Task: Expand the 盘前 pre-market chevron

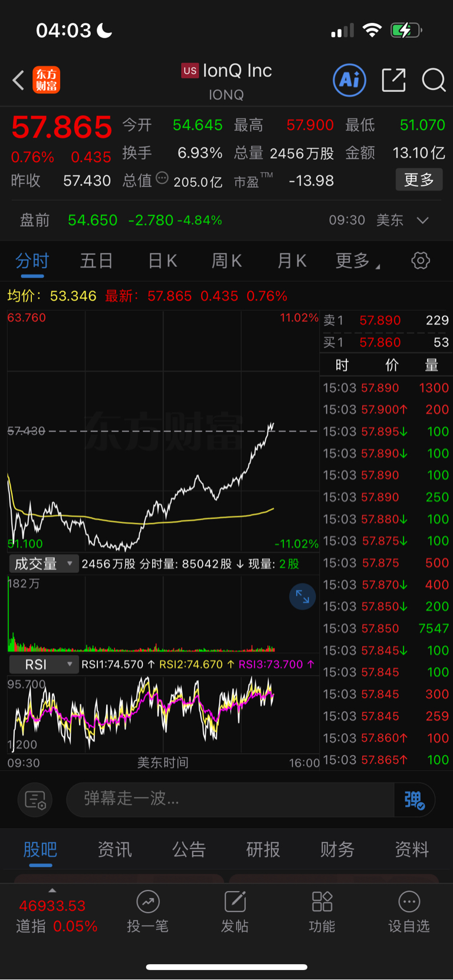Action: point(422,220)
